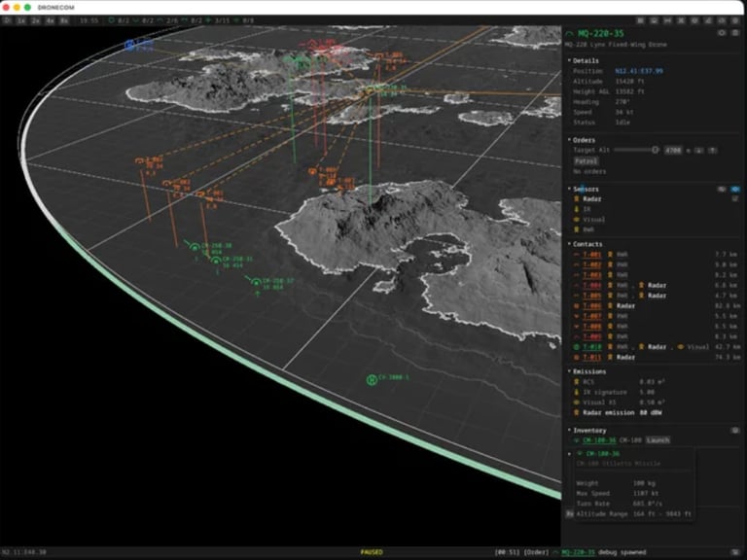Click the Target Alt value field

tap(674, 150)
